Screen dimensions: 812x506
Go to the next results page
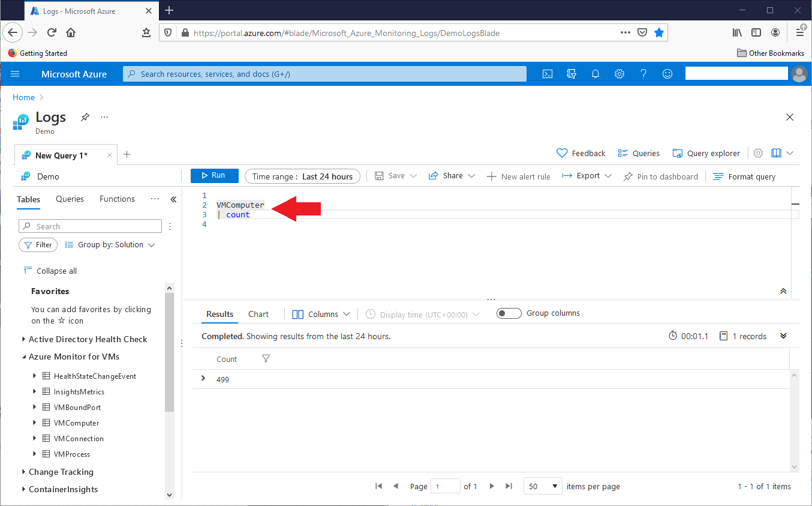click(x=492, y=486)
